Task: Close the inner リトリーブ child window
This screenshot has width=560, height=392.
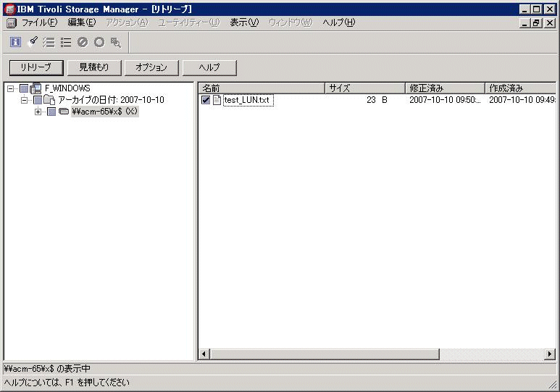Action: click(550, 23)
